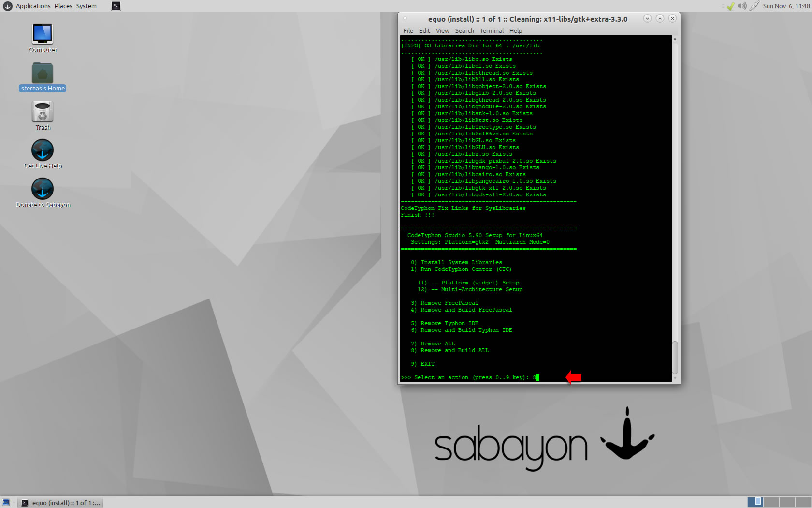Image resolution: width=812 pixels, height=508 pixels.
Task: Open the network connection tray icon
Action: pos(754,6)
